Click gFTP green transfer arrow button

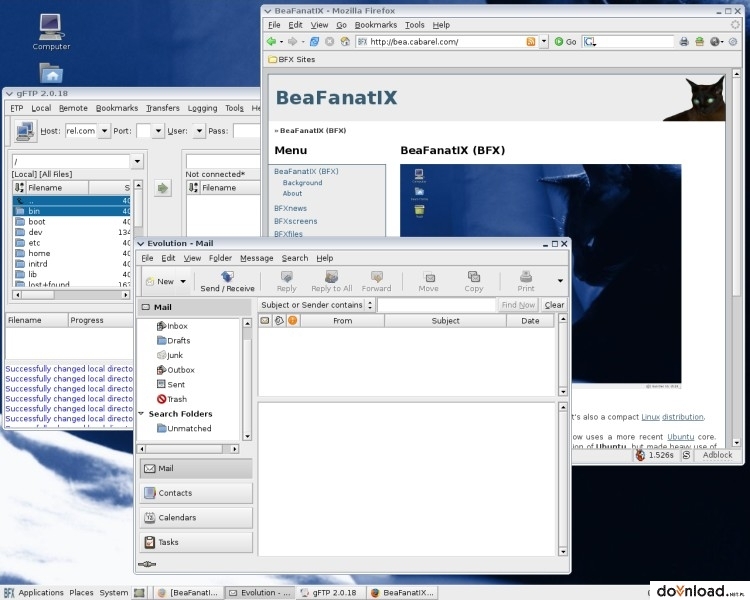[163, 188]
